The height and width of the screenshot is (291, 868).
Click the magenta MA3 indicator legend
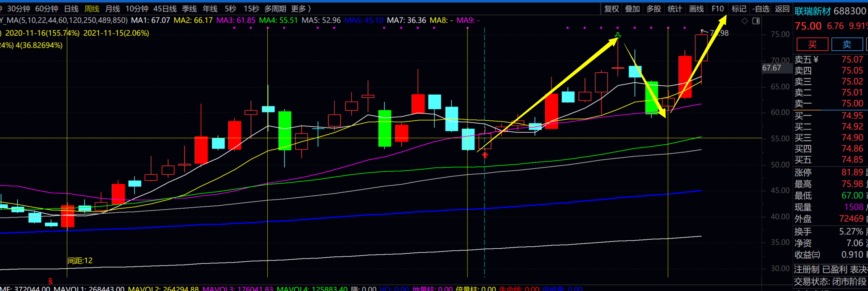click(236, 20)
